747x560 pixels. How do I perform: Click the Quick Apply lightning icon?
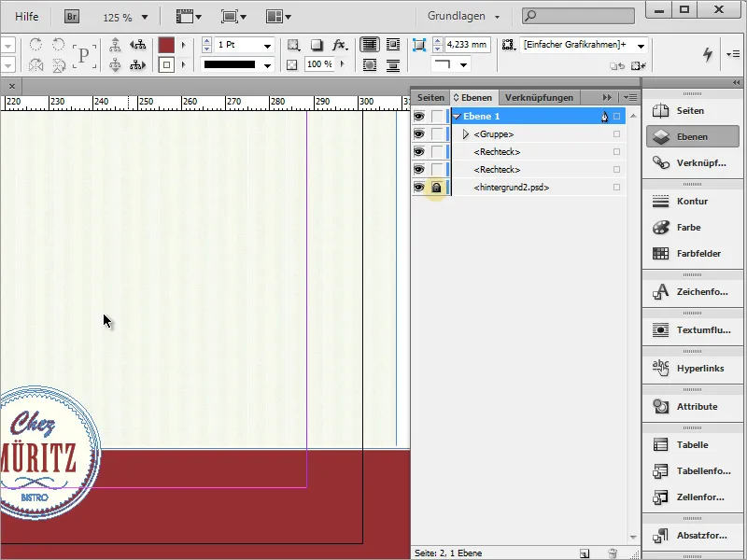click(708, 54)
